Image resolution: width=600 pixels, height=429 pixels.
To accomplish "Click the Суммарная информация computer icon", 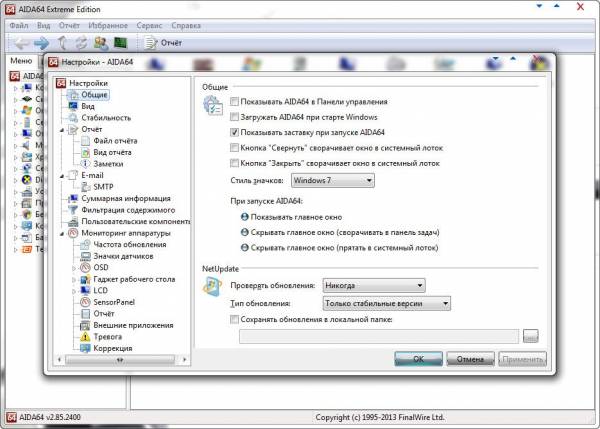I will coord(73,199).
